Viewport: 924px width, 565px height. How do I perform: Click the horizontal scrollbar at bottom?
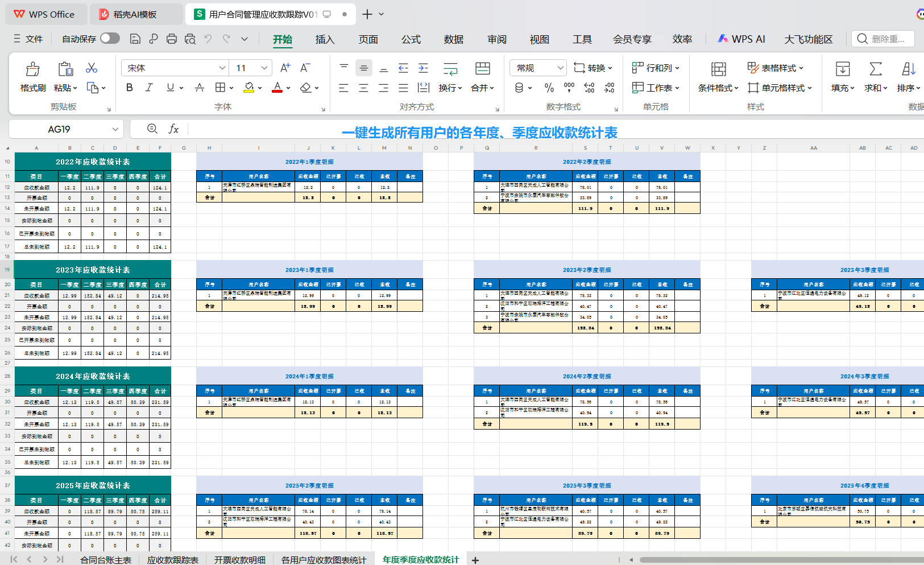pos(782,559)
